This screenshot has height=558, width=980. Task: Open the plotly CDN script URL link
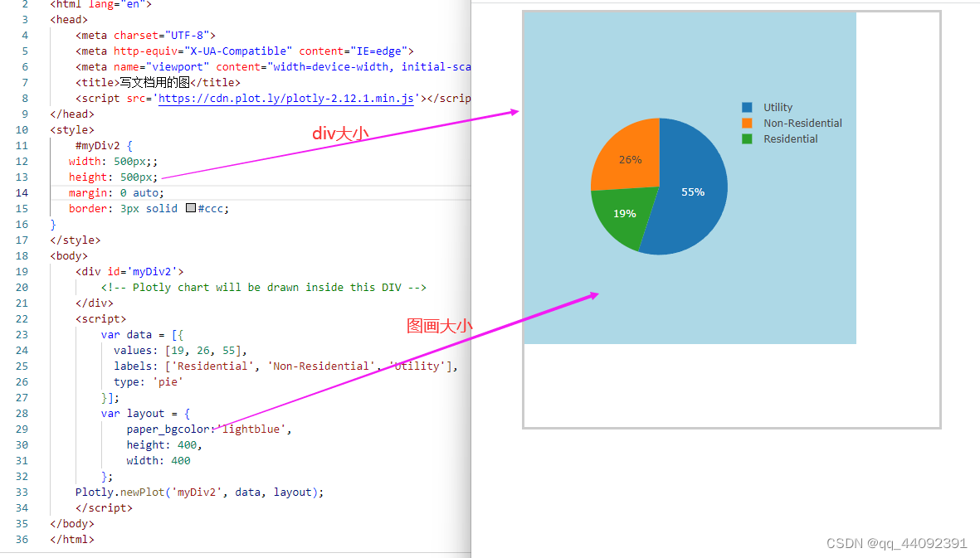(285, 98)
